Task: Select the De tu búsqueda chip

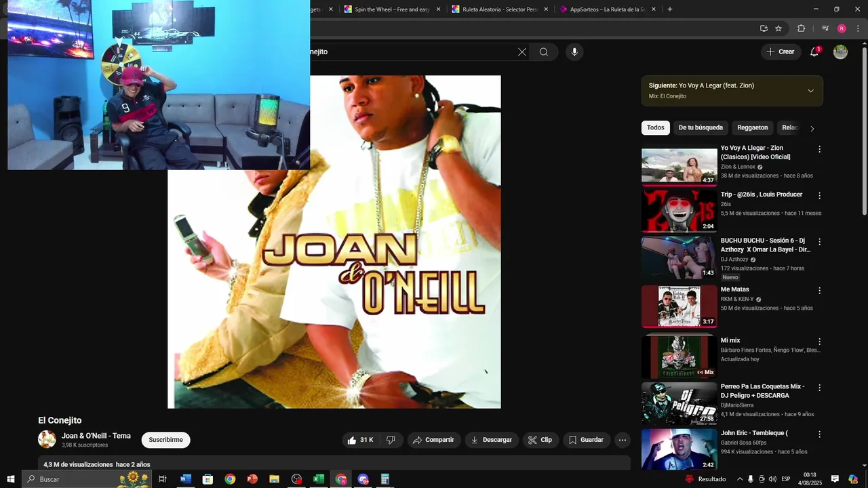Action: coord(701,127)
